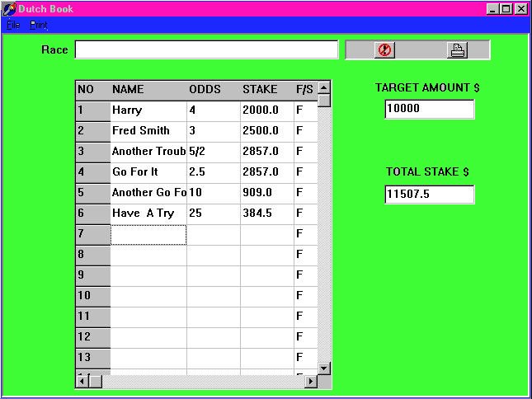Viewport: 532px width, 399px height.
Task: Click the red stop/exit icon button
Action: 384,50
